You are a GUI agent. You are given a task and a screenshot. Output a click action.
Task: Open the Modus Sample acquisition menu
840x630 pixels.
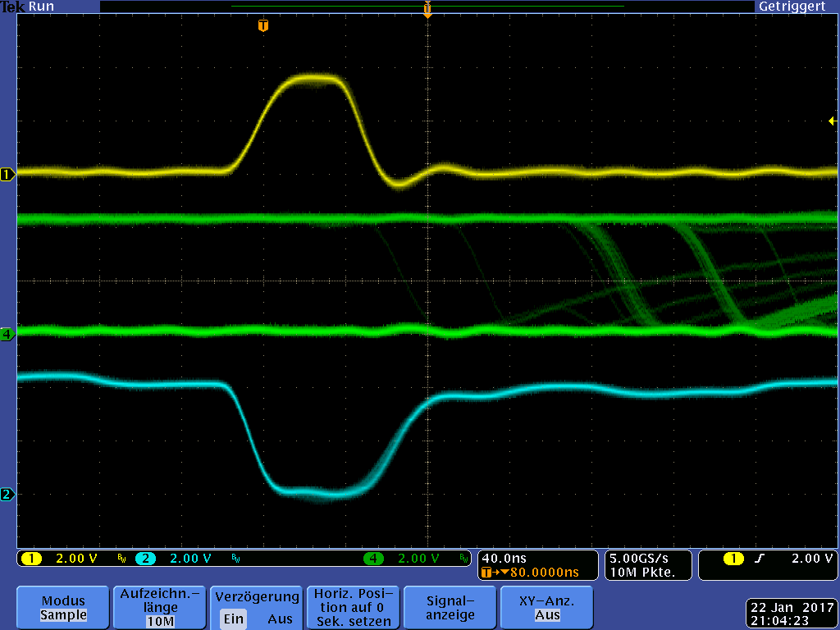63,607
